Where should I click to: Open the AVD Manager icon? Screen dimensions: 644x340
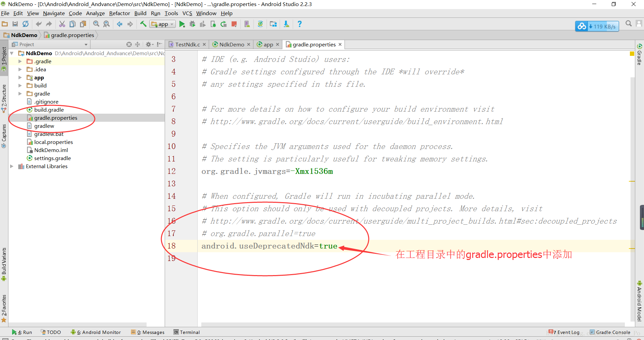tap(247, 24)
